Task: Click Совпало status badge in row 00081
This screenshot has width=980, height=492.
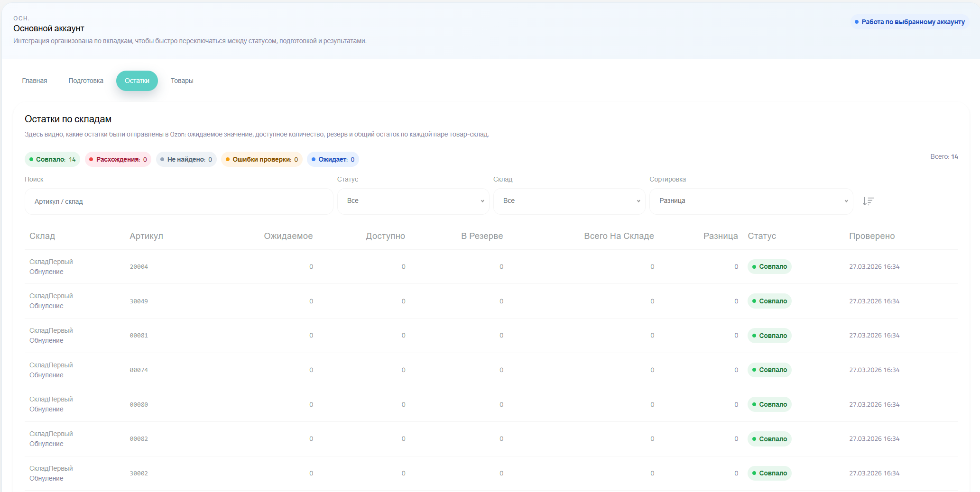Action: point(769,336)
